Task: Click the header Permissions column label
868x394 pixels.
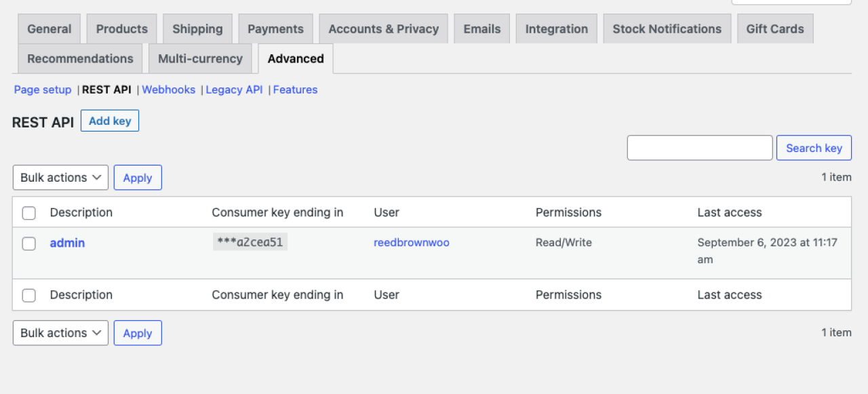Action: [568, 212]
